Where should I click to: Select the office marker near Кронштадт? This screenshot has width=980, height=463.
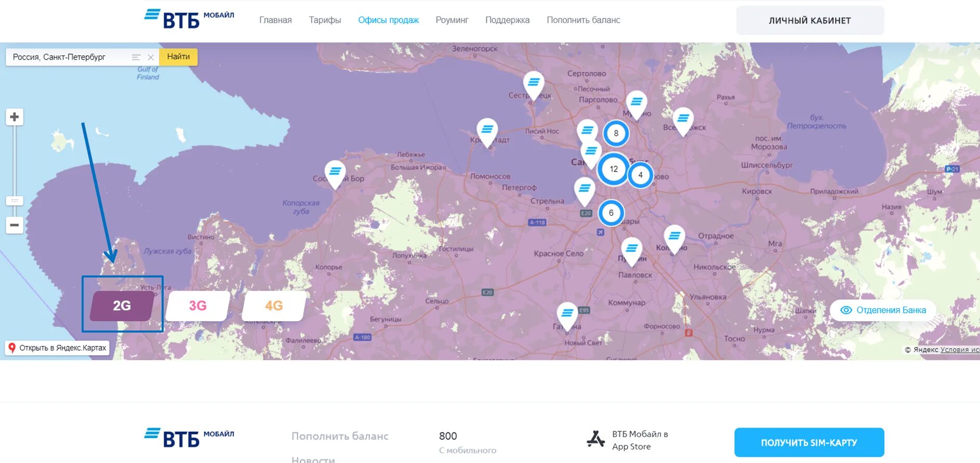click(487, 133)
